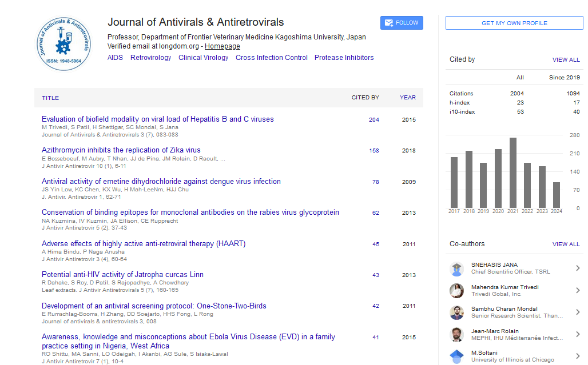Viewport: 588px width, 365px height.
Task: Expand Jean-Marc Rolain co-author chevron
Action: pyautogui.click(x=578, y=335)
